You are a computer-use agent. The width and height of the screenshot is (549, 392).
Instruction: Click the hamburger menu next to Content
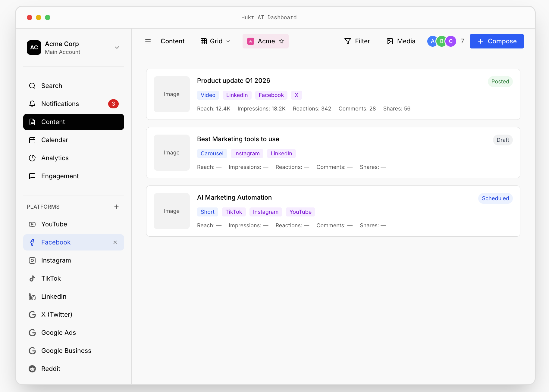point(148,41)
